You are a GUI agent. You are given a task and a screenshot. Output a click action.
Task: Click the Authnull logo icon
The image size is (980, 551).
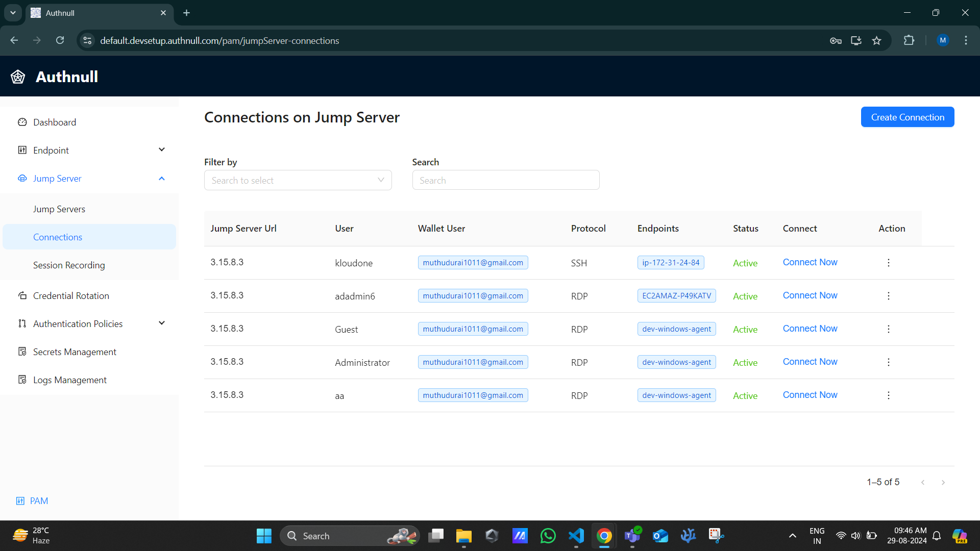tap(18, 77)
